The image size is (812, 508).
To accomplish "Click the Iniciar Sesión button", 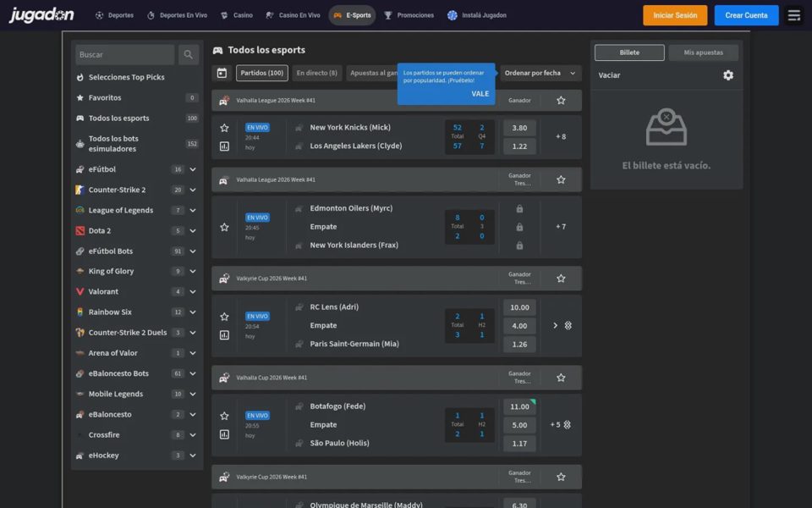I will pyautogui.click(x=675, y=15).
